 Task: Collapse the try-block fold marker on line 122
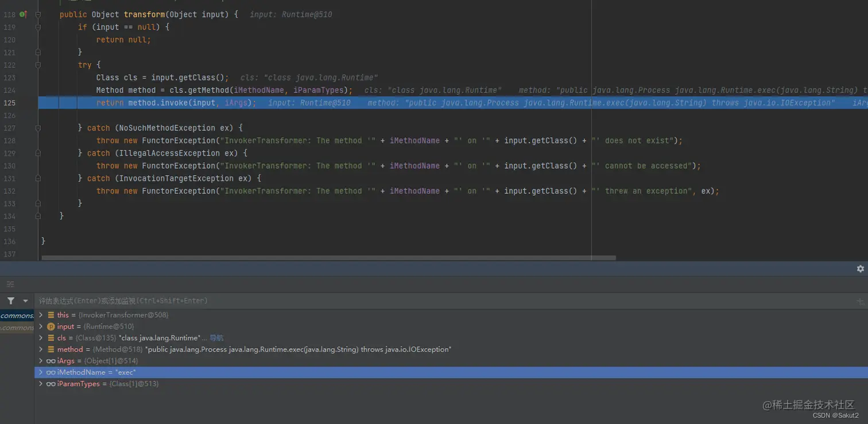pyautogui.click(x=38, y=65)
